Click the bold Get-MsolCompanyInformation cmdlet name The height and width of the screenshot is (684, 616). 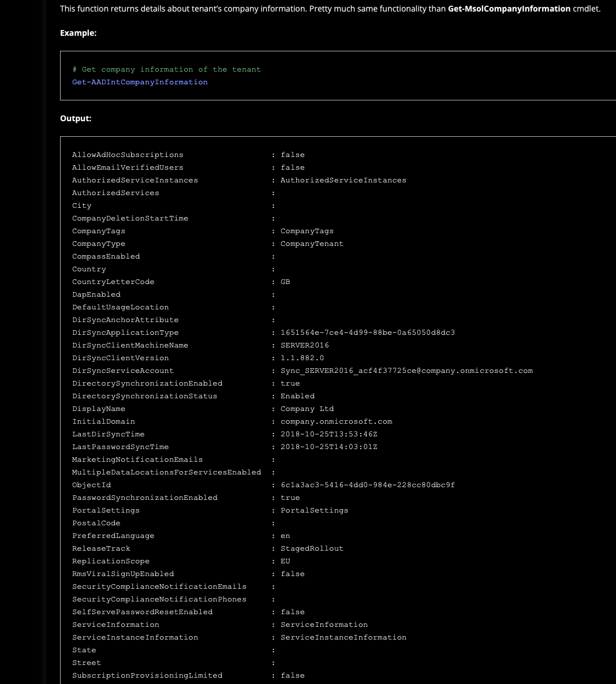coord(509,9)
